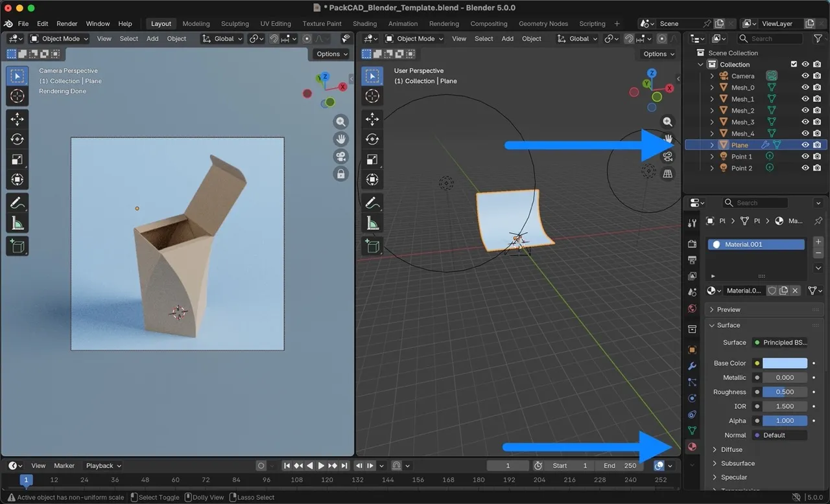The image size is (830, 504).
Task: Select the Rotate tool in left viewport
Action: click(17, 139)
